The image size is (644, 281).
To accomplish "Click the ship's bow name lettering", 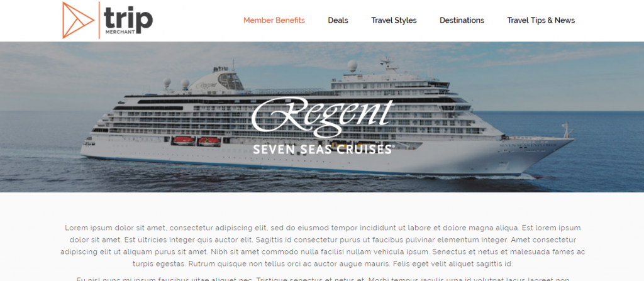I will 528,145.
